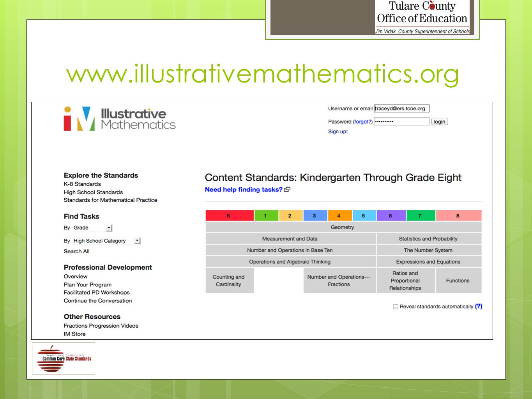Open Need help finding tasks link
Image resolution: width=532 pixels, height=399 pixels.
point(244,189)
